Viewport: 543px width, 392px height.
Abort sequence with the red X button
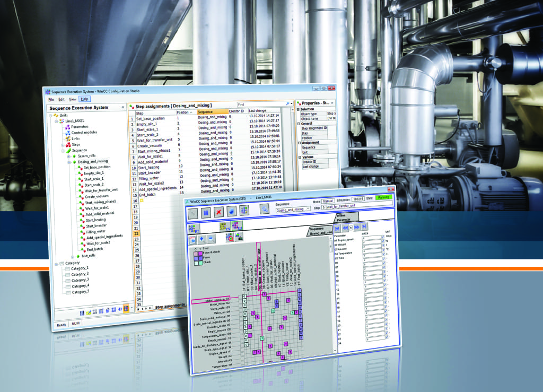[x=218, y=212]
